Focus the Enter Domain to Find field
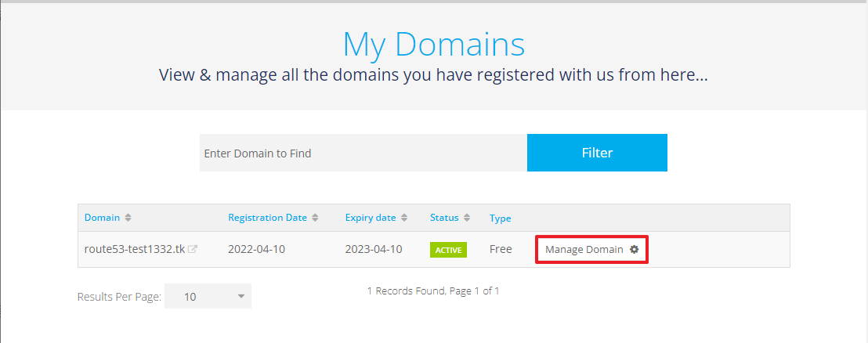This screenshot has width=868, height=343. [363, 153]
